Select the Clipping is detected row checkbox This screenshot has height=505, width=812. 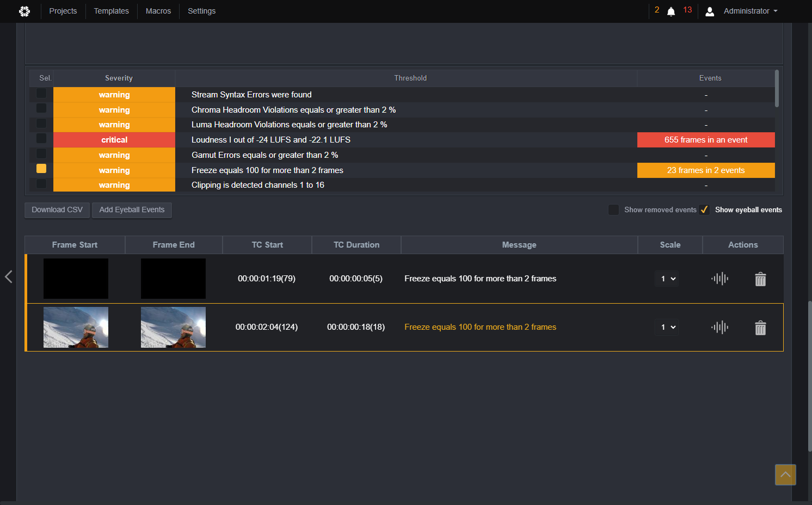41,183
